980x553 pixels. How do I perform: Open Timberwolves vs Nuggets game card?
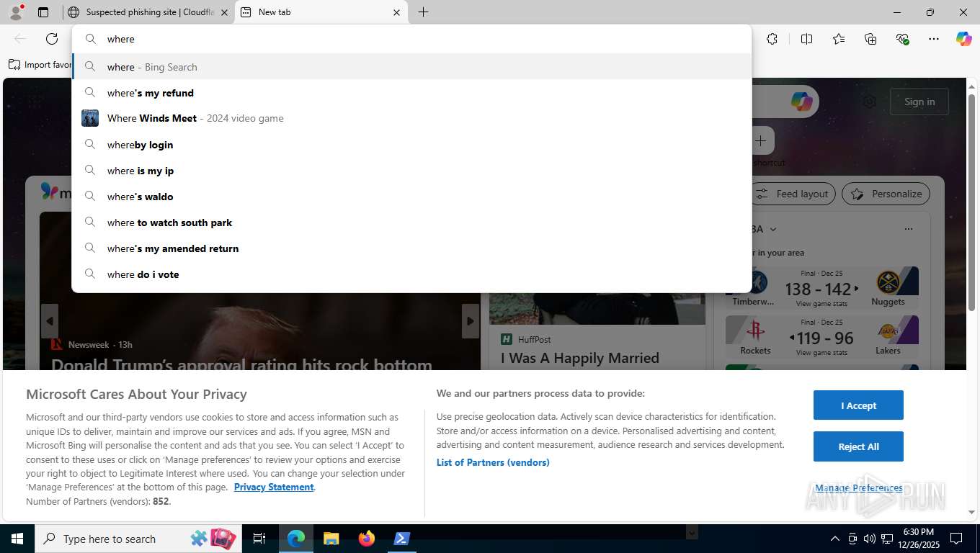(822, 287)
